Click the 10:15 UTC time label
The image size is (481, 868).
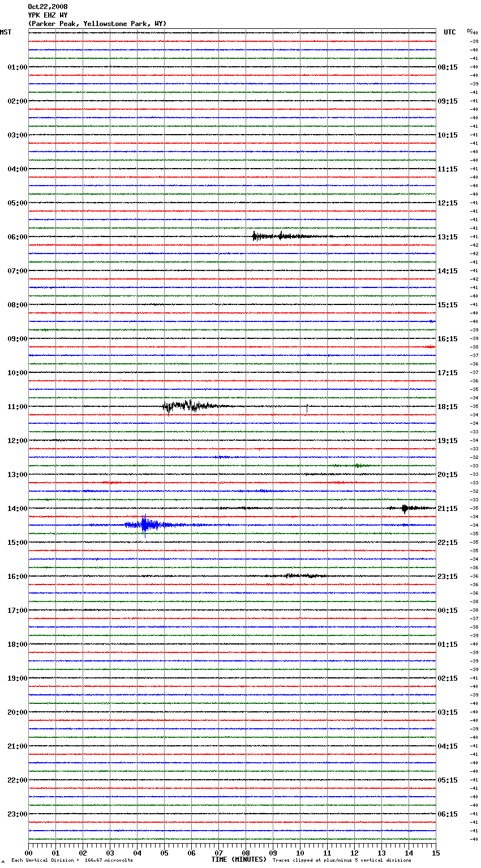tap(448, 135)
